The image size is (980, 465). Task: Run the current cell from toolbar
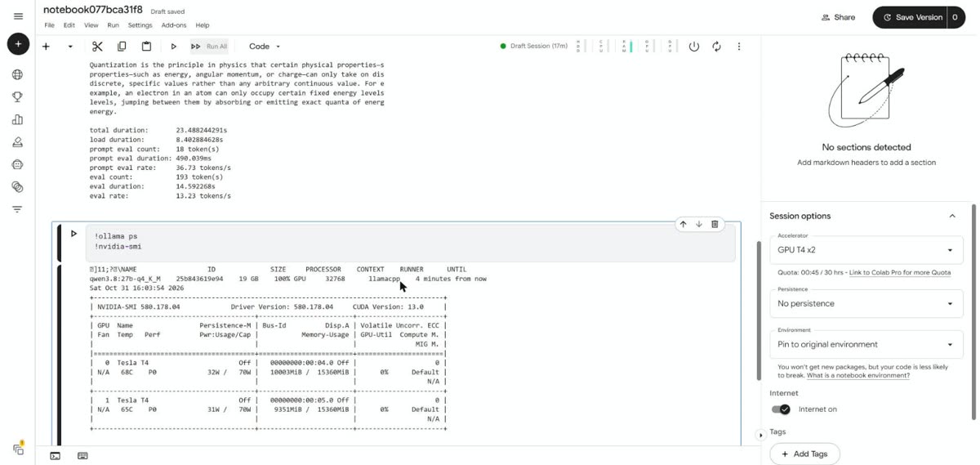[x=173, y=47]
